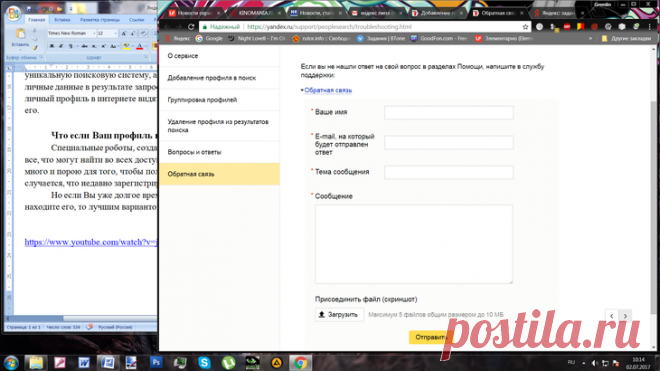Open the Chrome menu three-dots icon
The image size is (660, 371).
[x=649, y=27]
